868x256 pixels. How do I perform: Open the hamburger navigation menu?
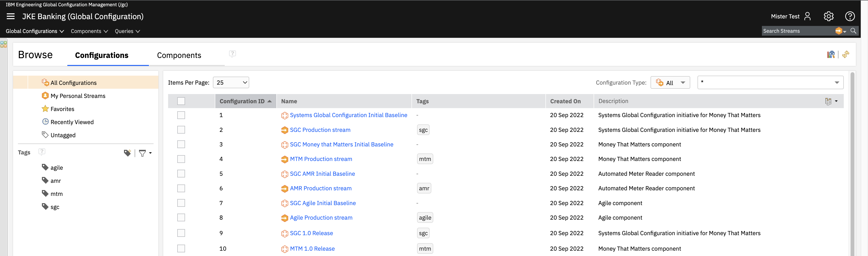click(10, 16)
